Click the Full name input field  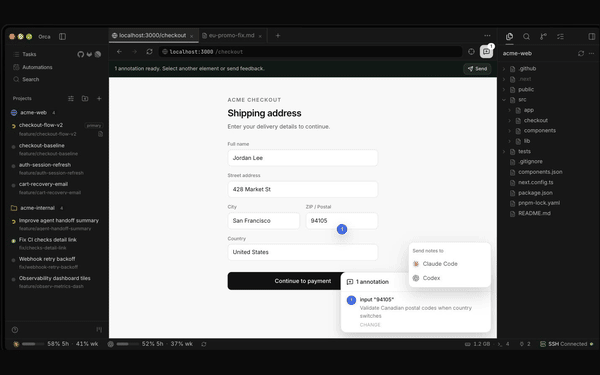[303, 158]
